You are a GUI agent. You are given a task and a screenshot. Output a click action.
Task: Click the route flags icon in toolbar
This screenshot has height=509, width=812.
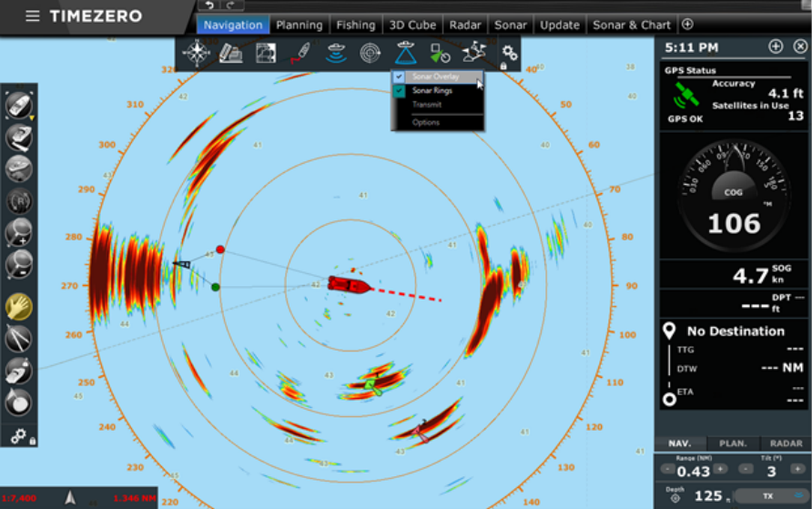click(473, 53)
